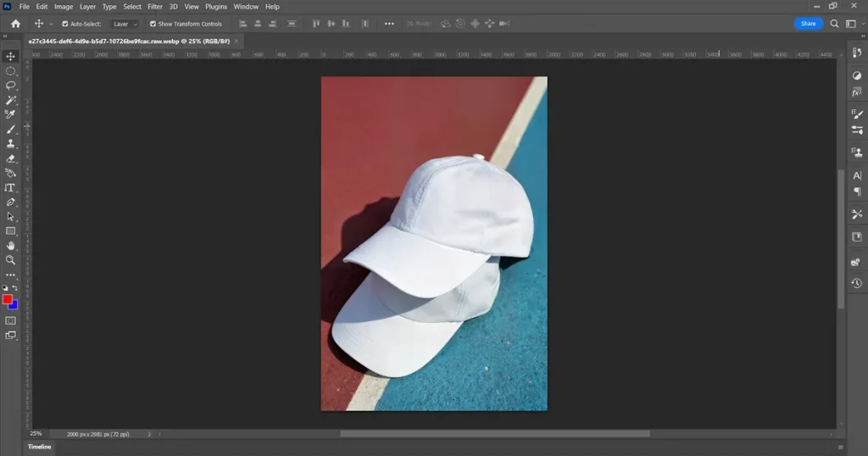The width and height of the screenshot is (868, 456).
Task: Open the Brush Settings panel
Action: [x=857, y=114]
